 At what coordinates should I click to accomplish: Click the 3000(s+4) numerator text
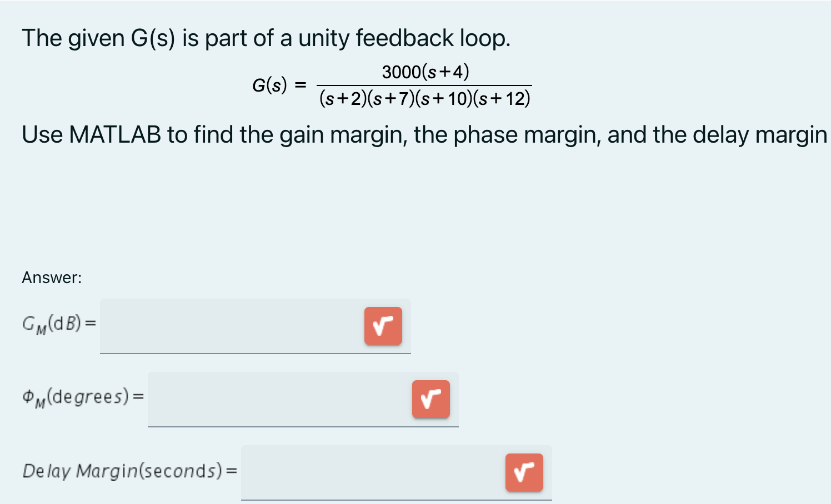click(x=424, y=71)
